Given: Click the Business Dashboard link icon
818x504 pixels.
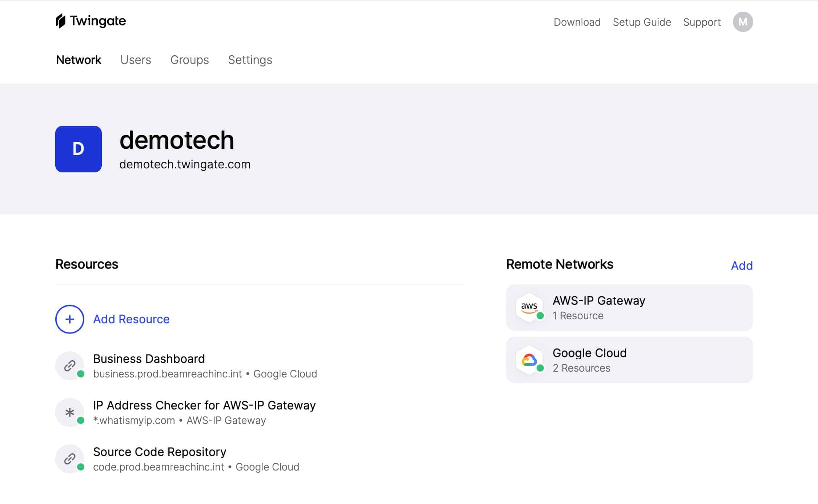Looking at the screenshot, I should (70, 365).
